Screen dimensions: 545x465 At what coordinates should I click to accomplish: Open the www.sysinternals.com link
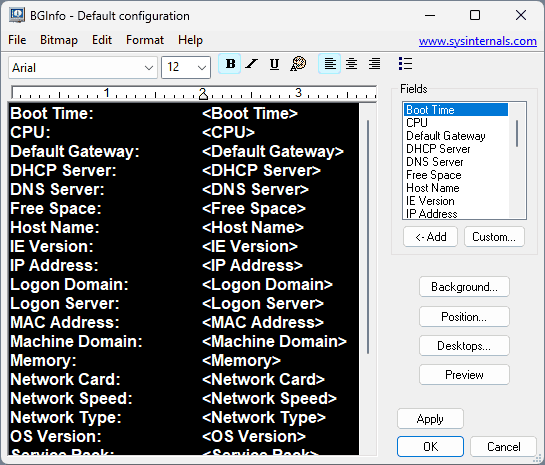478,41
